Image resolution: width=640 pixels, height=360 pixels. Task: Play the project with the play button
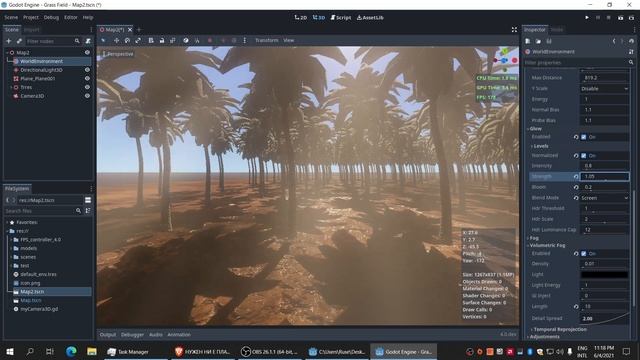pyautogui.click(x=587, y=18)
